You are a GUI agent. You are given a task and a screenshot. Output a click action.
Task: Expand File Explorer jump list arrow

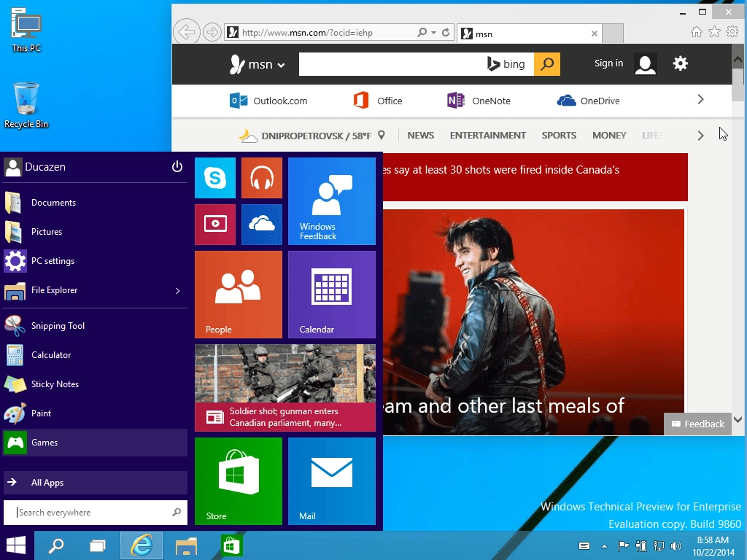coord(178,290)
